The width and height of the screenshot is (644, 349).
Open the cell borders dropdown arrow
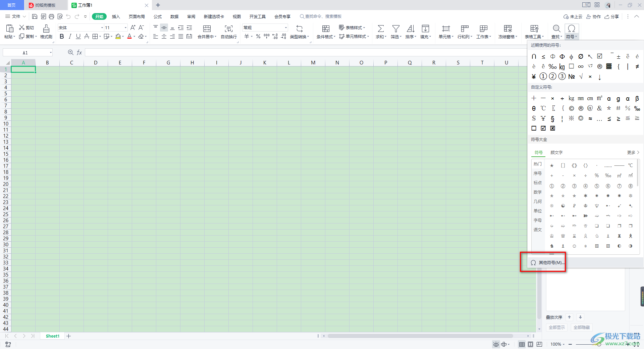click(100, 37)
